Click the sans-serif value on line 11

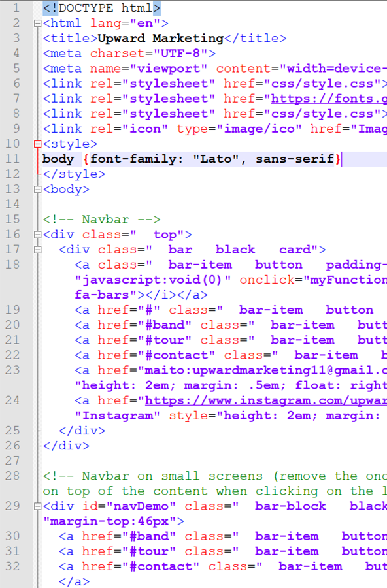(x=295, y=159)
